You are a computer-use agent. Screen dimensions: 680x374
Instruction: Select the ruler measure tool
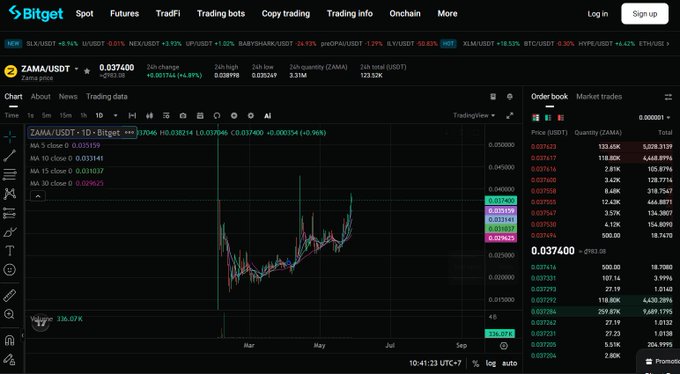pyautogui.click(x=10, y=295)
